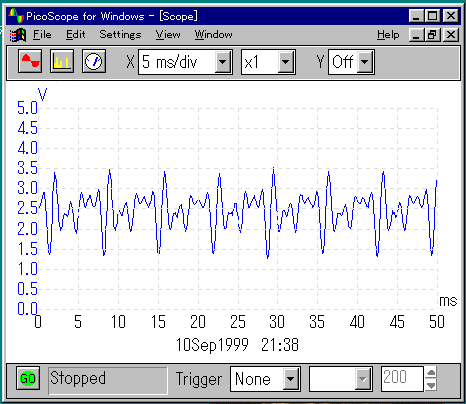Click the PicoScope icon in the menu bar
Screen dimensions: 466x404
tap(18, 35)
